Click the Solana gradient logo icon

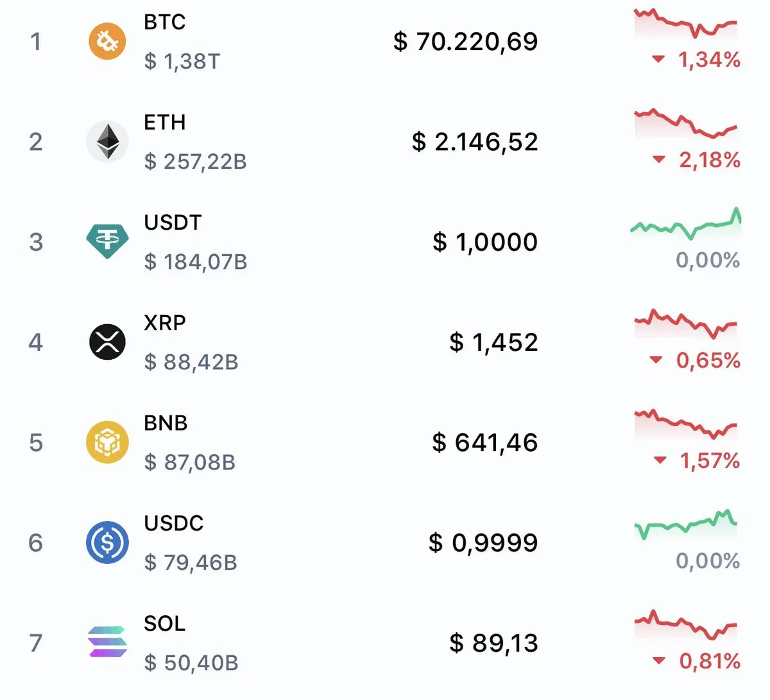(107, 642)
